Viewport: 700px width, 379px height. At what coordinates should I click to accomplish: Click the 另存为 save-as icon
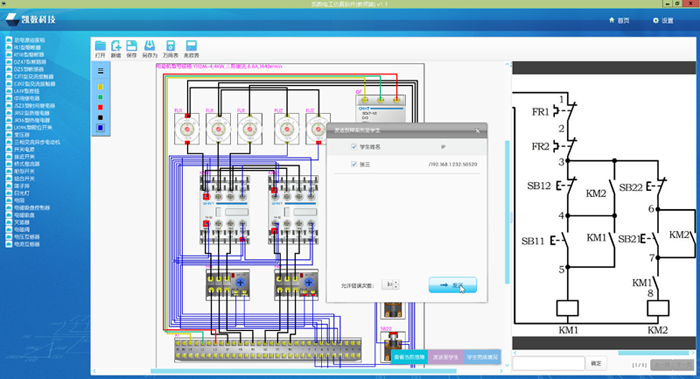click(x=150, y=49)
